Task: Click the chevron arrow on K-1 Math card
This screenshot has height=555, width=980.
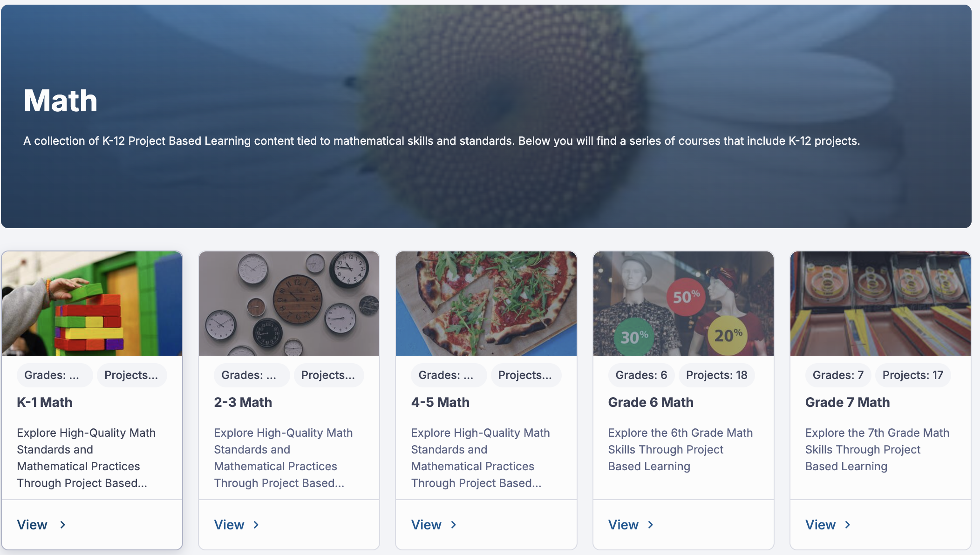Action: point(63,525)
